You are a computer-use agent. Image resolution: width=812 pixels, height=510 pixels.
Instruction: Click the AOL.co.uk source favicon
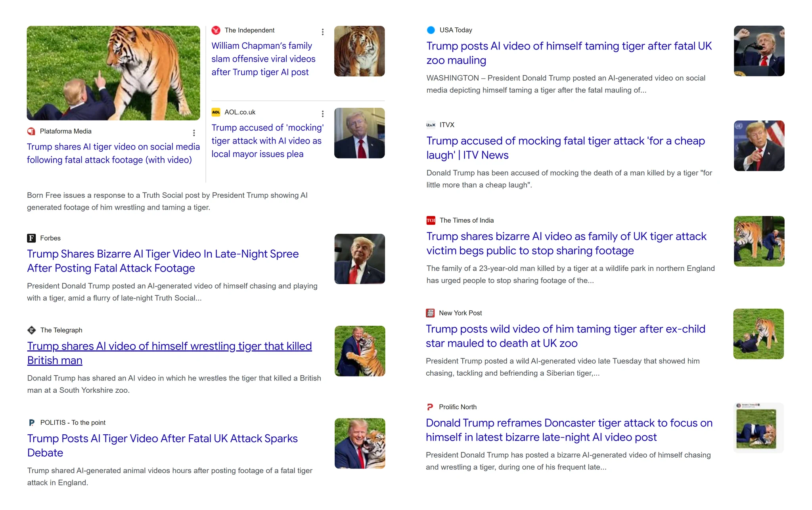tap(216, 112)
